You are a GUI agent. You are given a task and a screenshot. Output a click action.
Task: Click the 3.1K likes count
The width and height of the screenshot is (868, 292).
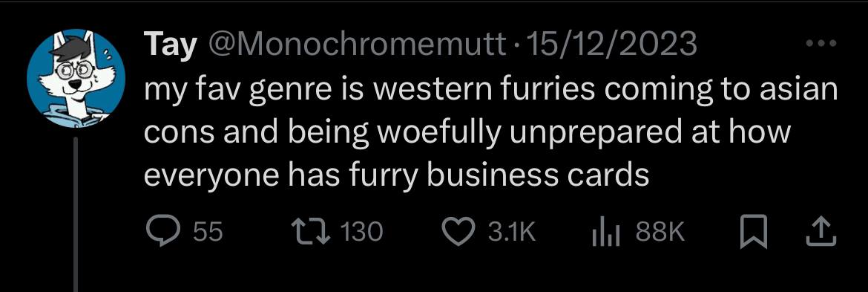click(512, 232)
